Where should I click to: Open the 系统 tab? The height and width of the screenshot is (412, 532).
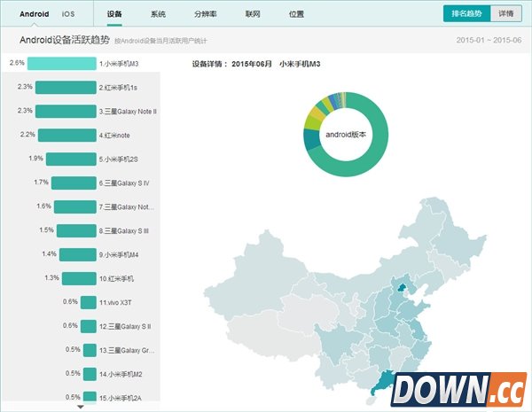159,15
